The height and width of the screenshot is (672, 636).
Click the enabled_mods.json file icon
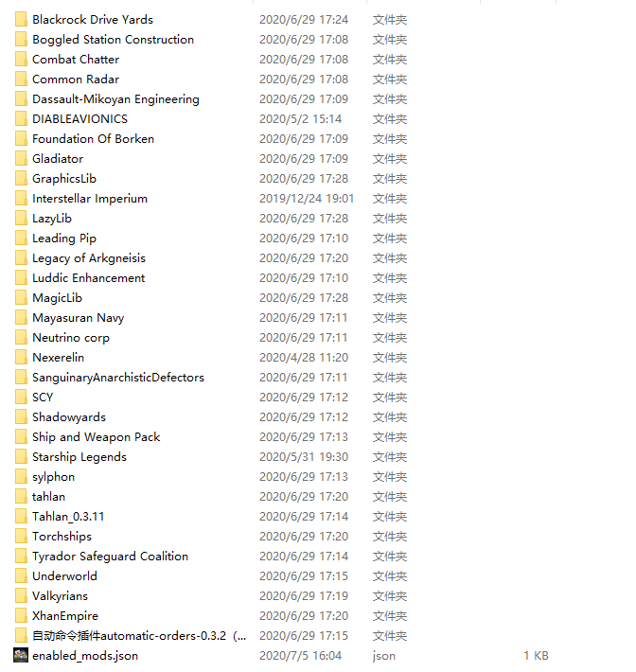pyautogui.click(x=21, y=655)
